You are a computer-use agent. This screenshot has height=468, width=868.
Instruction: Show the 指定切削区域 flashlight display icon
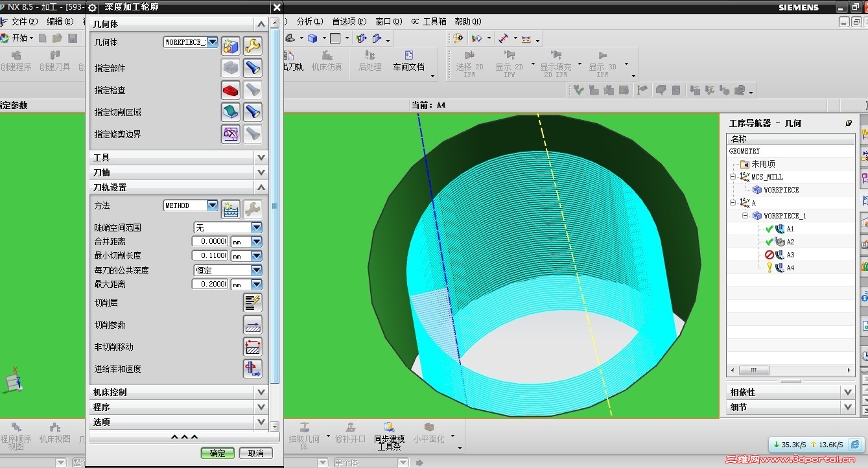(x=252, y=112)
